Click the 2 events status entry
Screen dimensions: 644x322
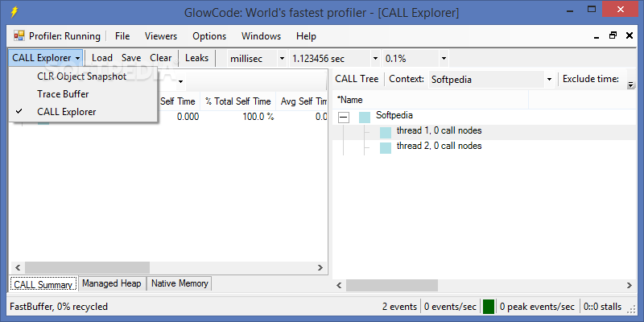tap(398, 307)
